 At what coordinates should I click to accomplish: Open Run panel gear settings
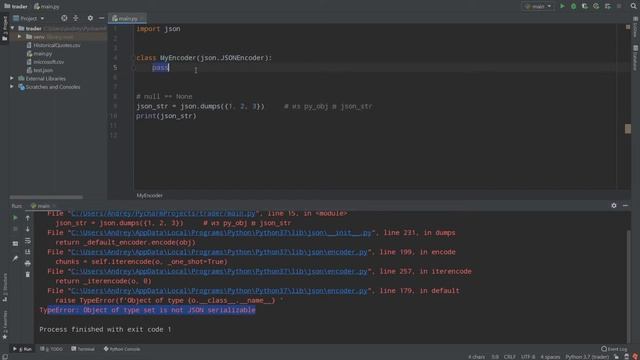point(614,206)
